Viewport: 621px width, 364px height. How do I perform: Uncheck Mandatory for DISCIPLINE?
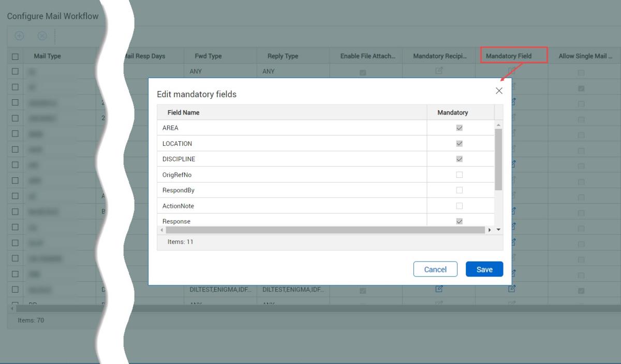coord(459,159)
